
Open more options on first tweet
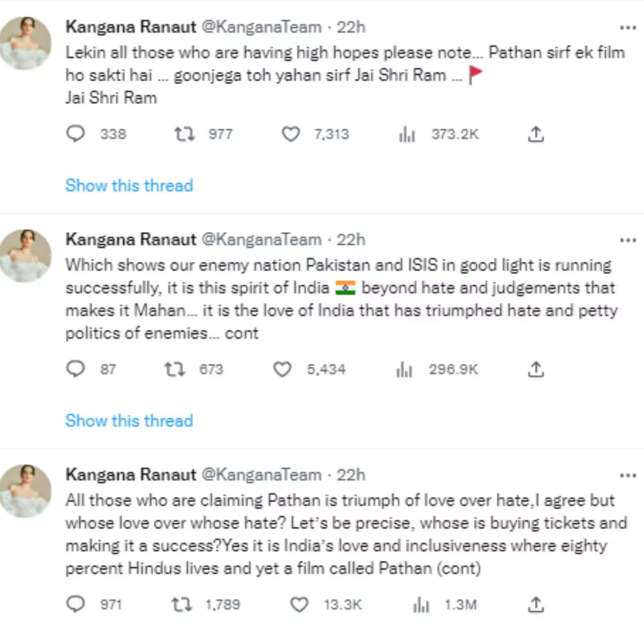point(628,28)
